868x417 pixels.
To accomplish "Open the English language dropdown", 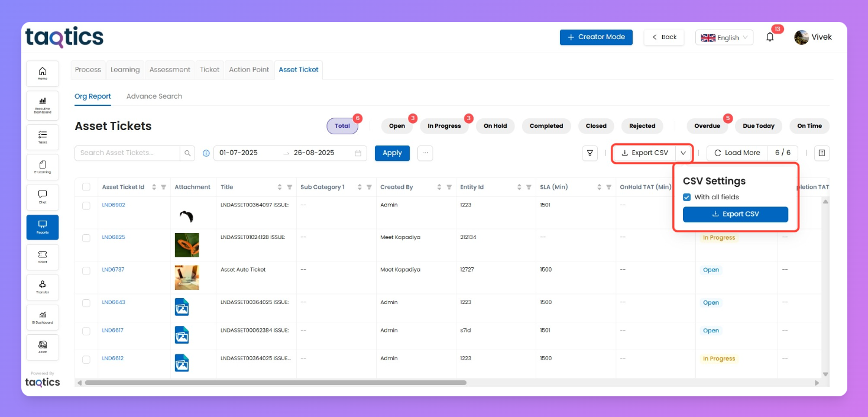I will click(724, 37).
